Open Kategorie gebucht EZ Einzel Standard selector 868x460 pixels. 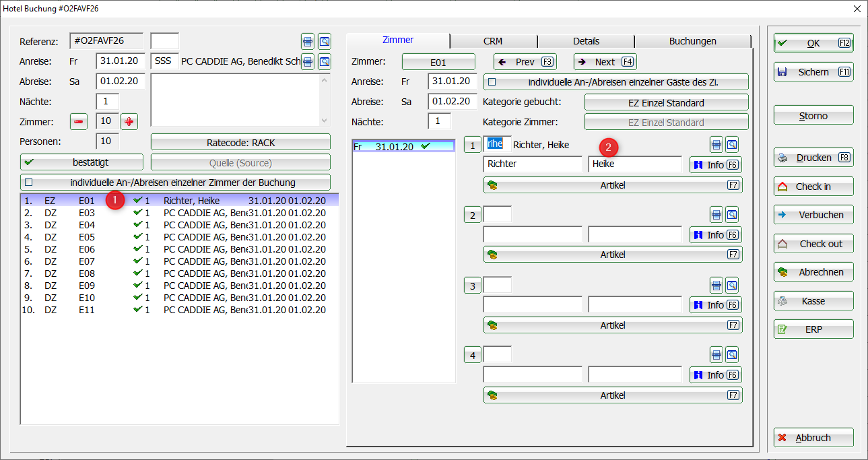coord(667,103)
